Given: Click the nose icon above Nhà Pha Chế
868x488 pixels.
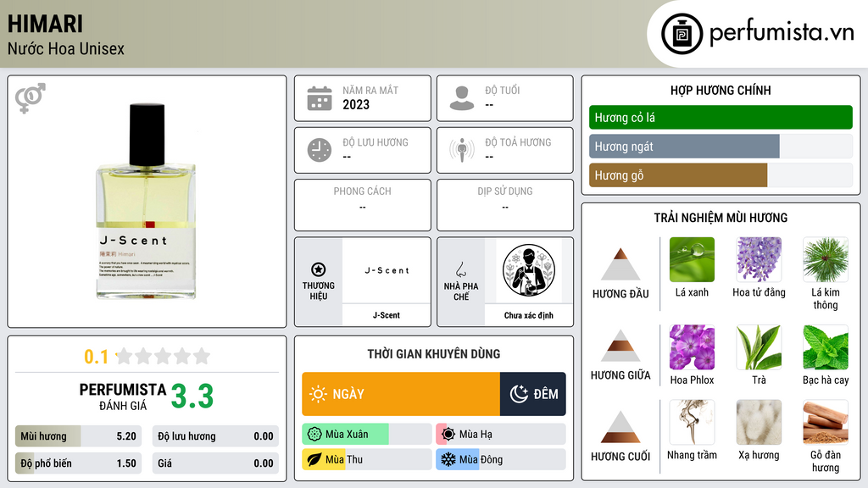Looking at the screenshot, I should pos(460,269).
